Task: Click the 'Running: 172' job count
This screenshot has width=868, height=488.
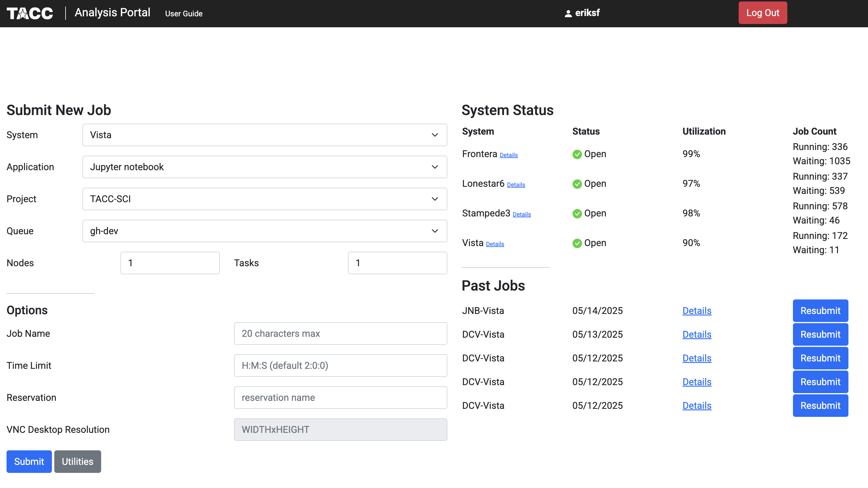Action: tap(820, 236)
